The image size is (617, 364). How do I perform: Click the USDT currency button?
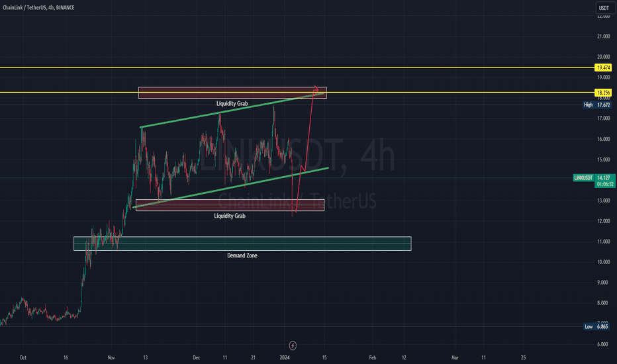tap(604, 8)
